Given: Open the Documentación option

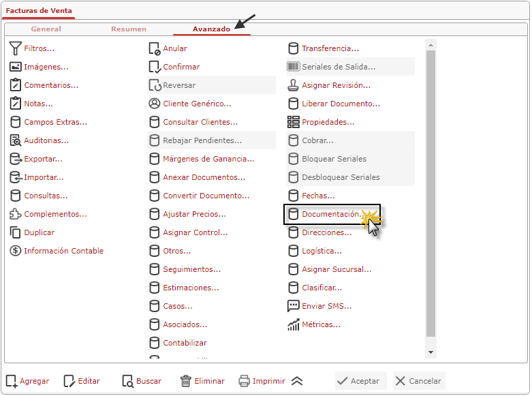Looking at the screenshot, I should (332, 214).
